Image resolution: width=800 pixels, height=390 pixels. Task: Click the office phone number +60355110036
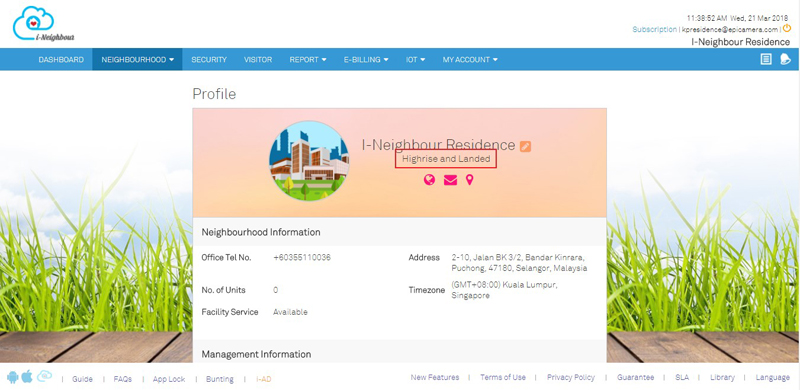point(302,258)
